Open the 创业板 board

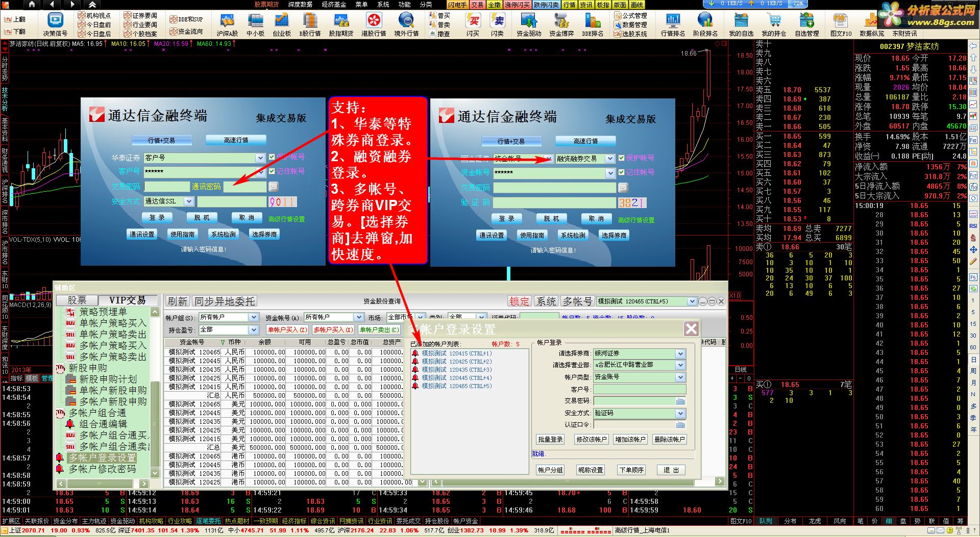pyautogui.click(x=281, y=24)
